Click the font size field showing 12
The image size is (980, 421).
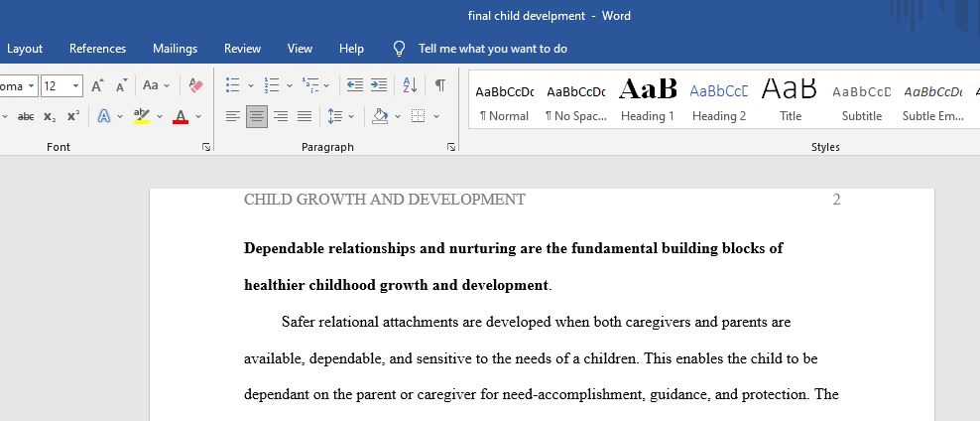tap(56, 86)
